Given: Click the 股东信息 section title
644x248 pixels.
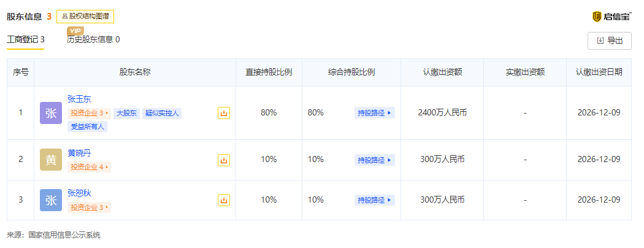Looking at the screenshot, I should click(x=25, y=17).
